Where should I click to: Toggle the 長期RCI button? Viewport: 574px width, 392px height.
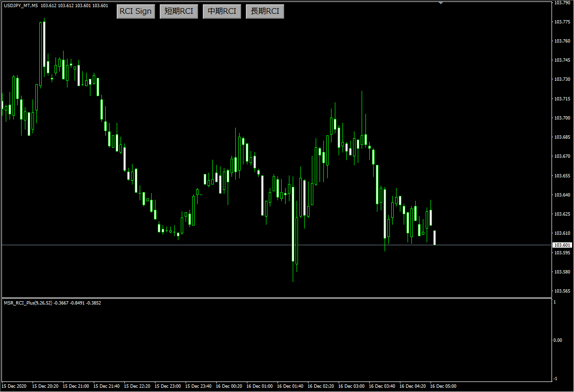(265, 11)
